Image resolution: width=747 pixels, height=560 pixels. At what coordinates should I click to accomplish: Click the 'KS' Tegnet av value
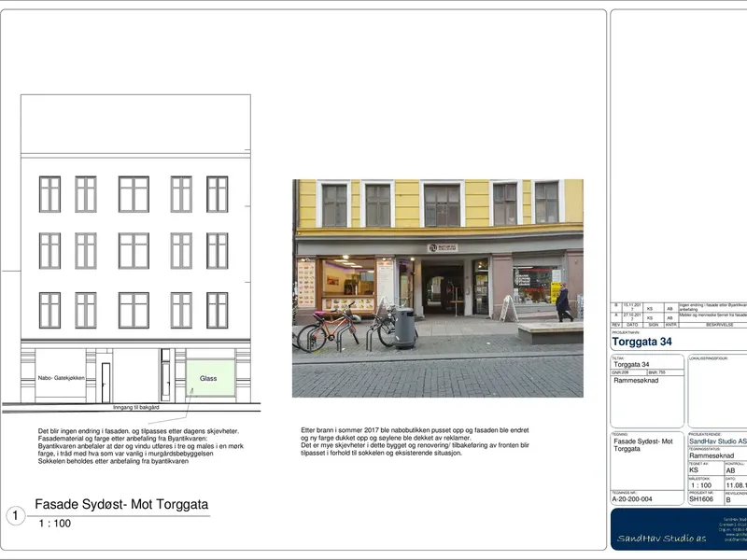pos(694,470)
